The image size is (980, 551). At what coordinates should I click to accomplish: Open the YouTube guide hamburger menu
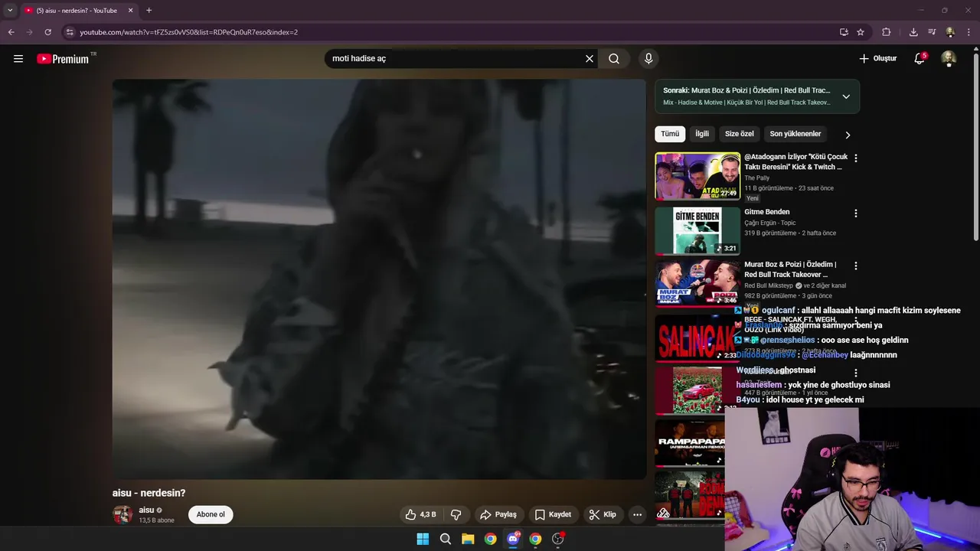click(18, 59)
